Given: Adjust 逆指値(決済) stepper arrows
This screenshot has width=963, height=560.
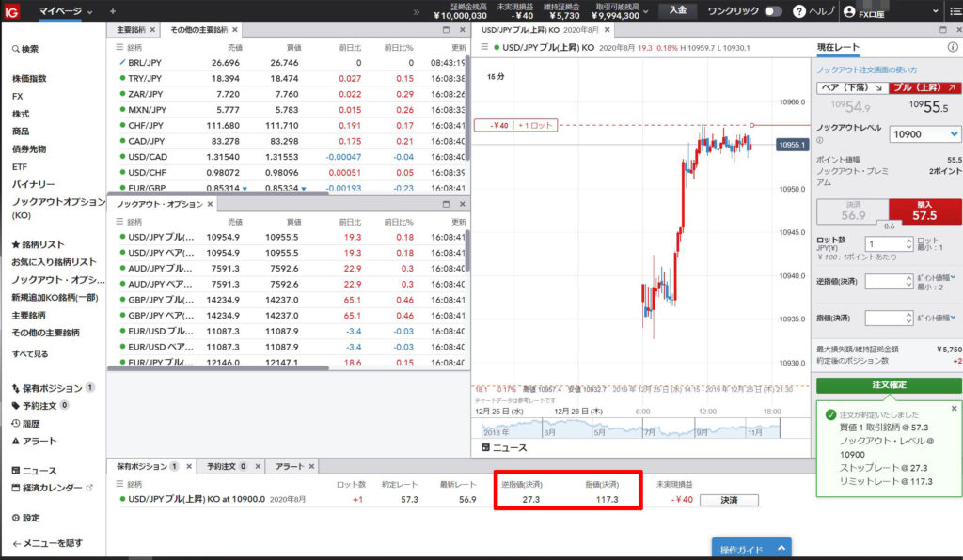Looking at the screenshot, I should [x=909, y=282].
